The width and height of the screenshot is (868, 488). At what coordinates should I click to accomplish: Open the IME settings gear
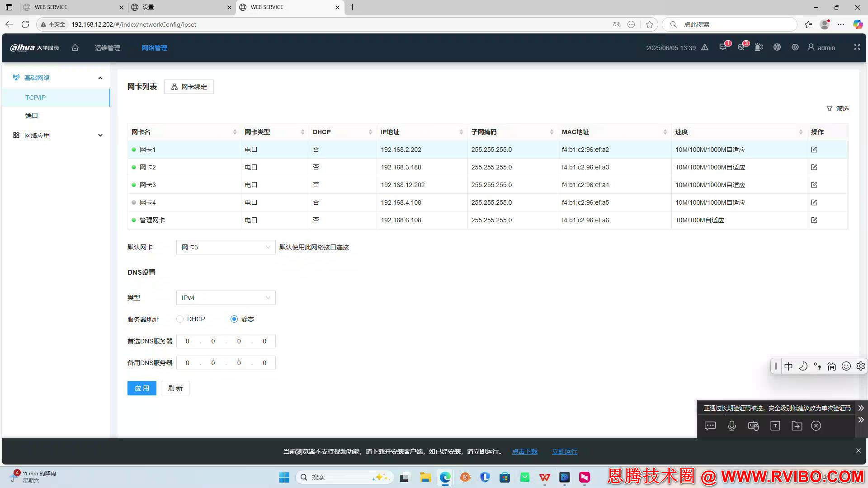(x=861, y=366)
